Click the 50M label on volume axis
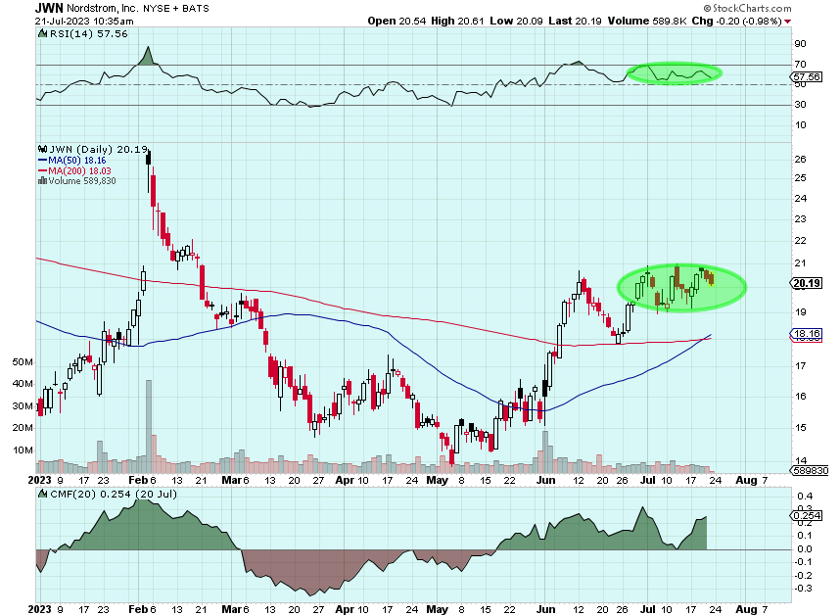The image size is (840, 616). (x=23, y=362)
